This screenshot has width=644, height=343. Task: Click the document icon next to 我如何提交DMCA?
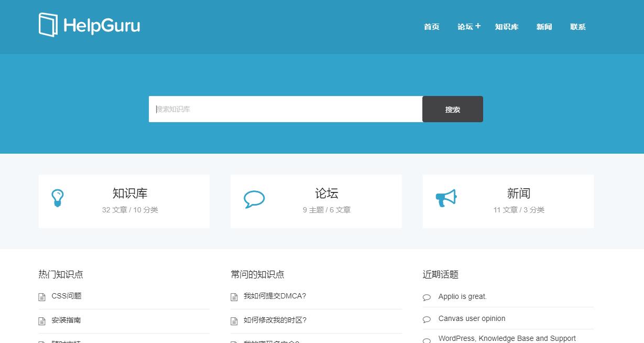(234, 297)
